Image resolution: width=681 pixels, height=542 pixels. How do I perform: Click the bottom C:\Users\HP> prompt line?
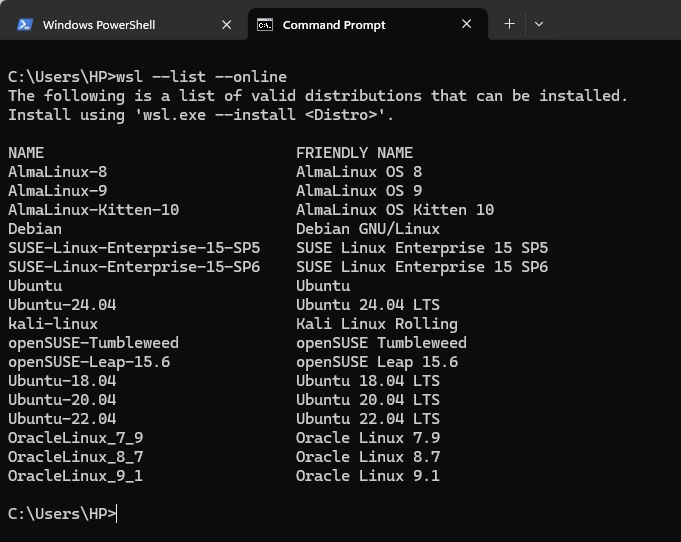pyautogui.click(x=62, y=514)
